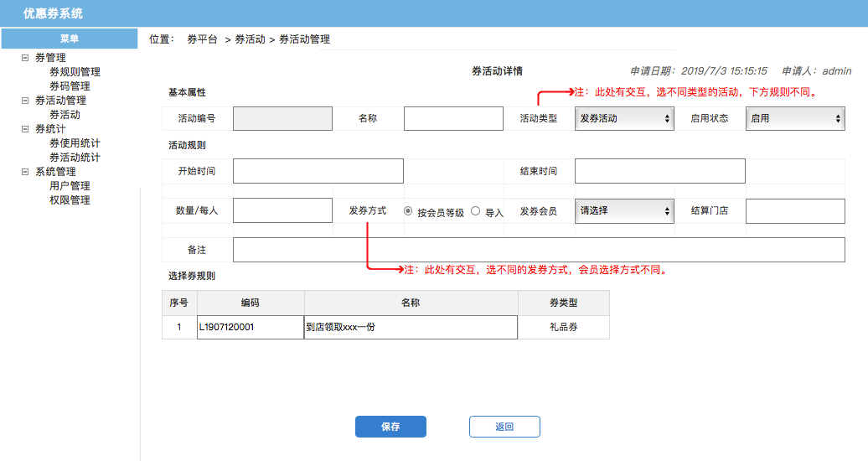The image size is (868, 461).
Task: Collapse the 券活动管理 tree node
Action: 25,101
